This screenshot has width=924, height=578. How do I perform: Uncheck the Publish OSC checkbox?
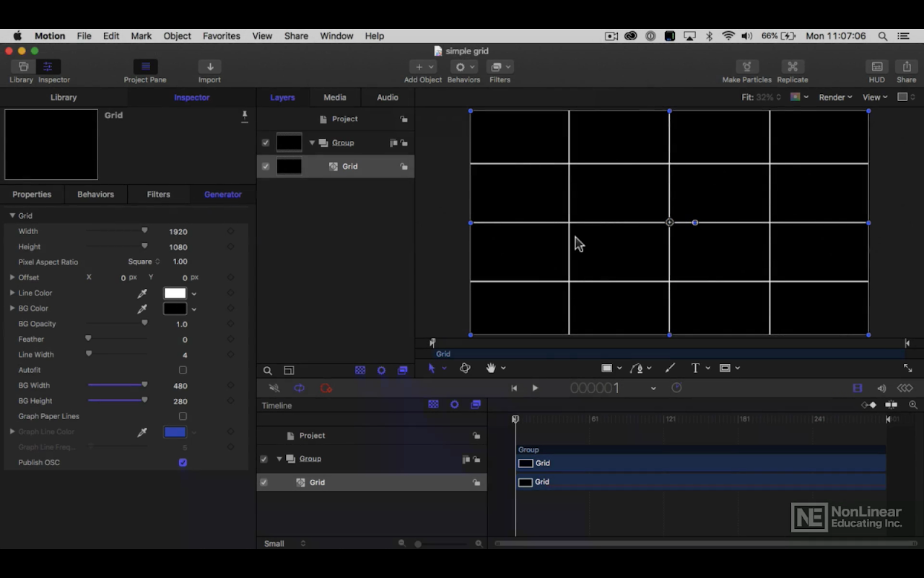[x=183, y=462]
